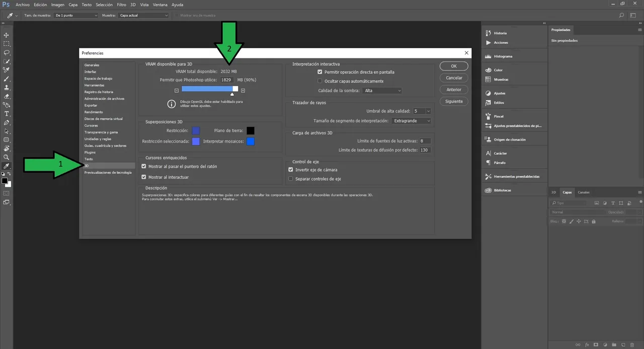Viewport: 644px width, 349px height.
Task: Open the Filtro menu
Action: coord(121,5)
